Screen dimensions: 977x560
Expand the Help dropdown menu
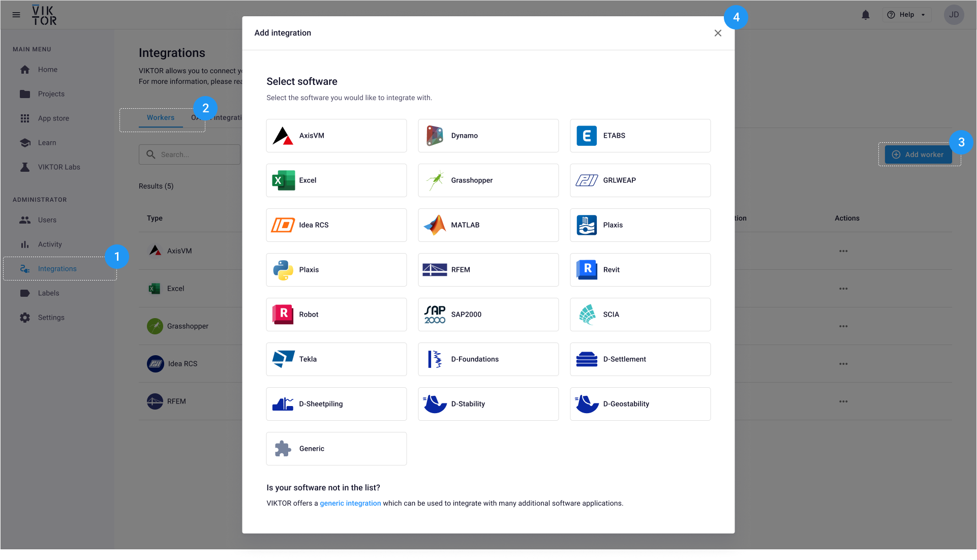tap(906, 15)
